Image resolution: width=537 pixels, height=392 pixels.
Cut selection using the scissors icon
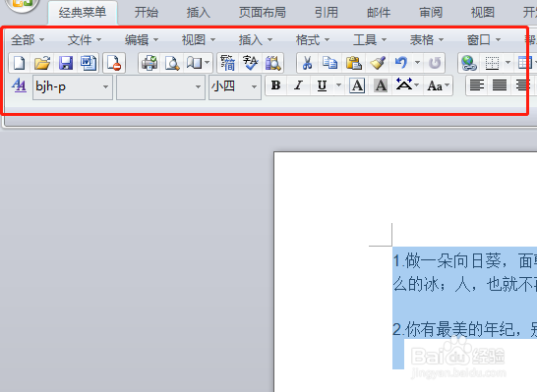(x=307, y=63)
